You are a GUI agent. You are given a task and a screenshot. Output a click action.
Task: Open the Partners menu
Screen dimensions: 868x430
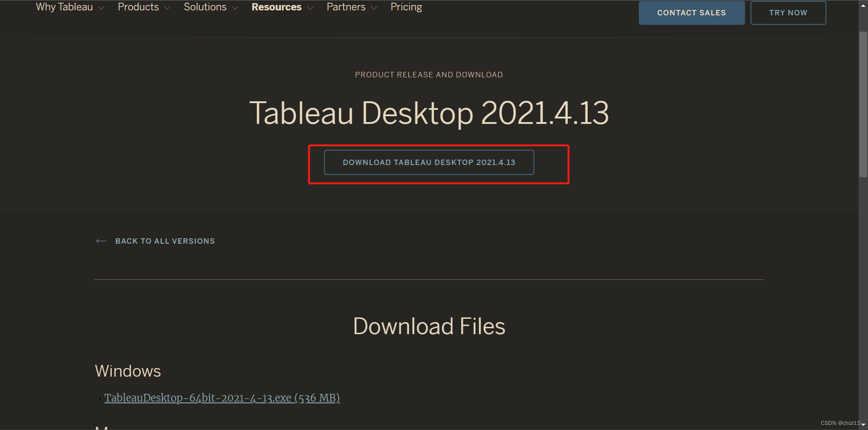(346, 7)
